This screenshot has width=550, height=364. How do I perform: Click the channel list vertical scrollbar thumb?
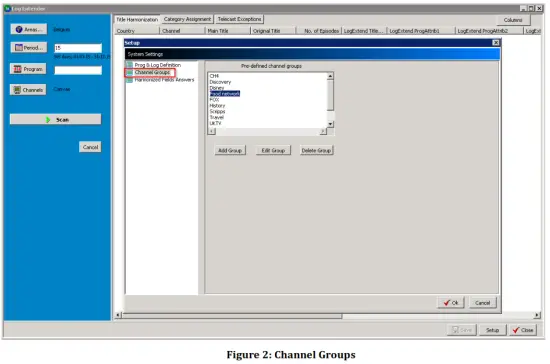(330, 95)
